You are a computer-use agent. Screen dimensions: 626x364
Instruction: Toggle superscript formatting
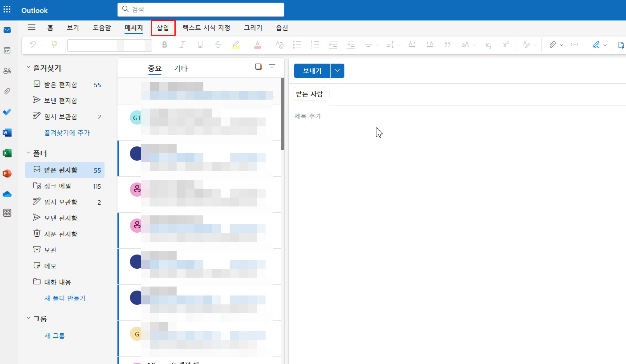click(x=506, y=45)
